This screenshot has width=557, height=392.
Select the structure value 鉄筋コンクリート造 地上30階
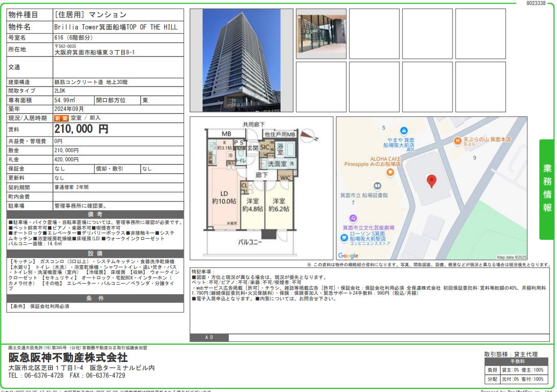pyautogui.click(x=91, y=82)
